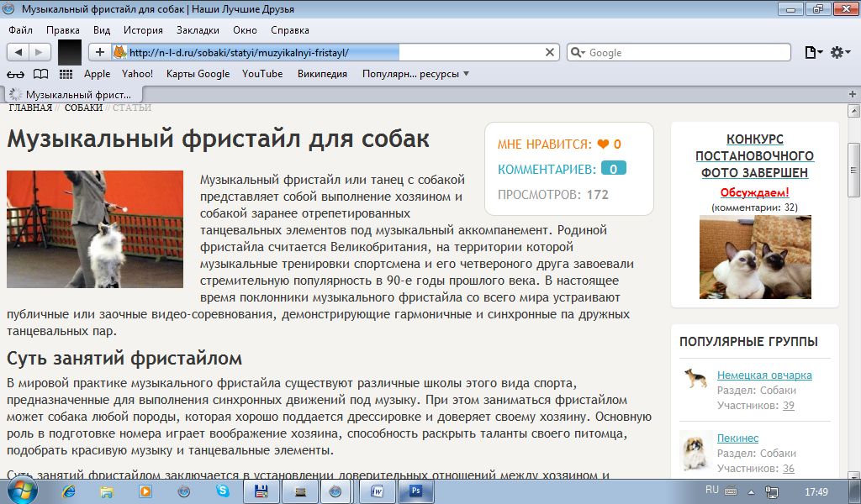Open КОНКУРС ПОСТАНОВОЧНОГО ФОТО ЗАВЕРШЕН link

754,155
